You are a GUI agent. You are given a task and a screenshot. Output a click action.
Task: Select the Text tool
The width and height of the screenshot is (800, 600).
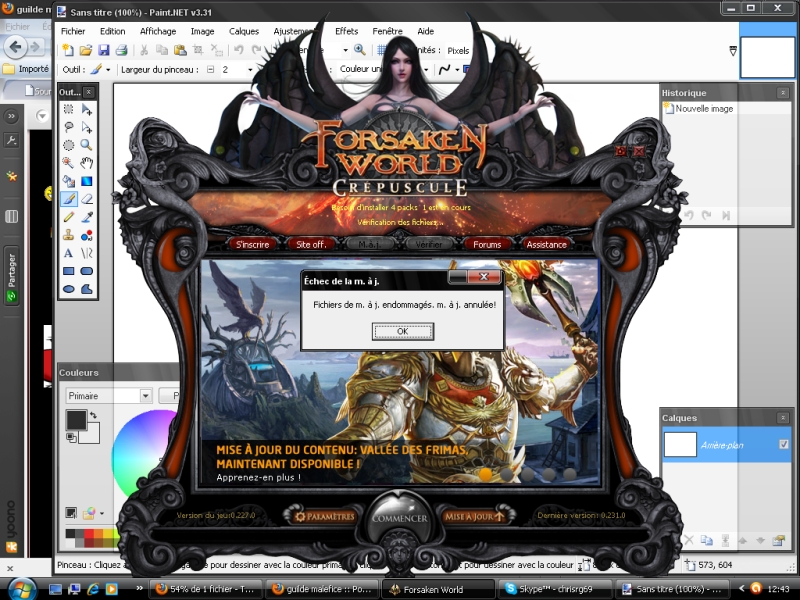coord(68,253)
